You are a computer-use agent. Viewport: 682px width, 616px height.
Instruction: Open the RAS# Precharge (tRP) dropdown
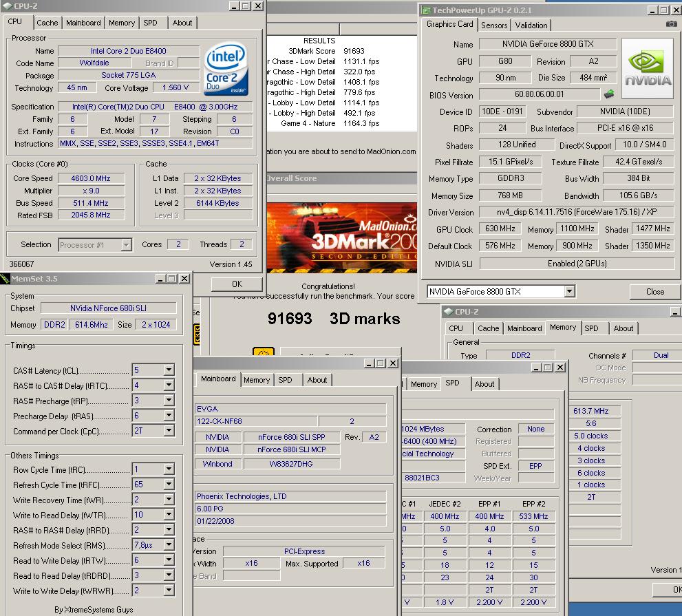(169, 401)
